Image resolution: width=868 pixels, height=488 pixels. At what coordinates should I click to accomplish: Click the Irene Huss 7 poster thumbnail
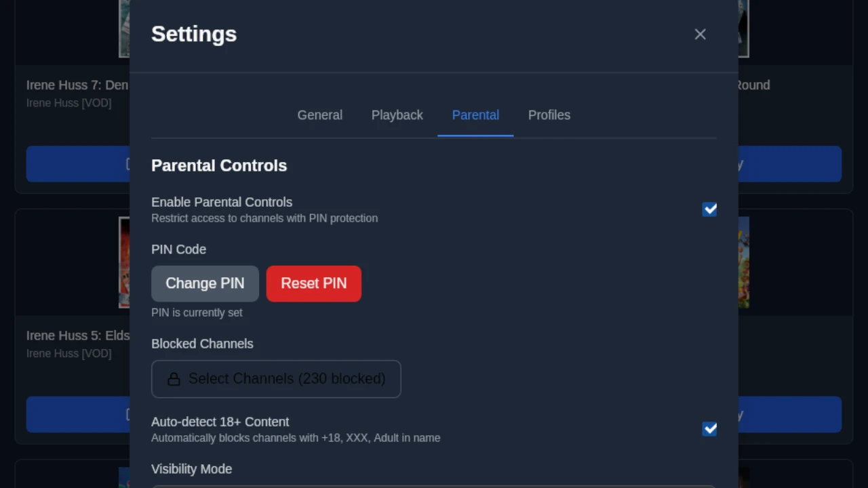pos(125,29)
